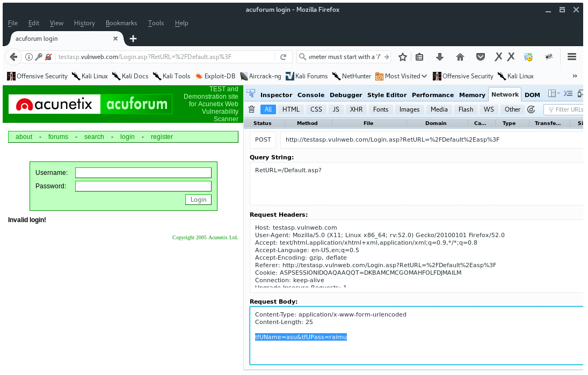Sort requests by the Status column

(x=263, y=123)
